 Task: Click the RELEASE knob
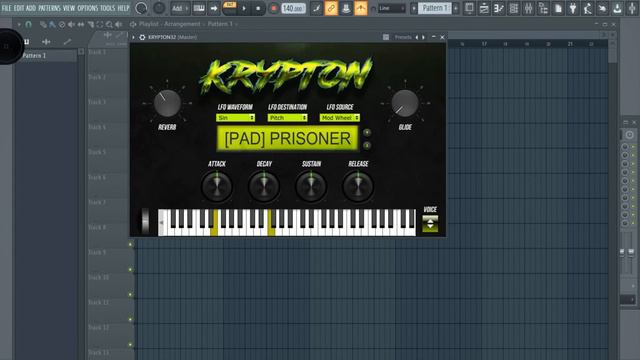[358, 187]
